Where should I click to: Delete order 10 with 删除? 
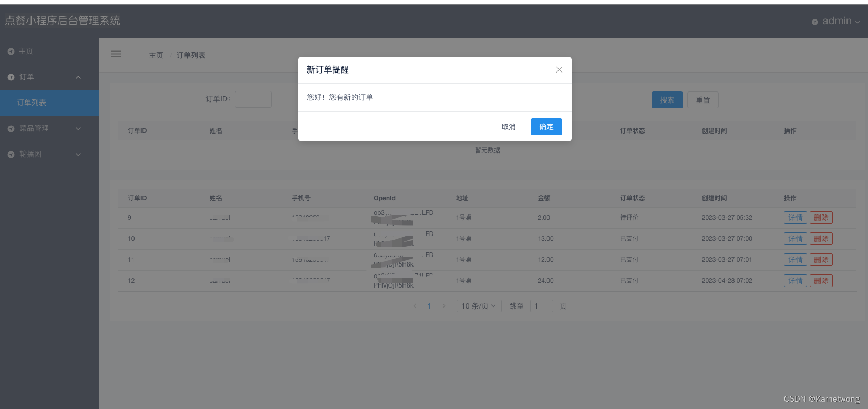(x=821, y=239)
